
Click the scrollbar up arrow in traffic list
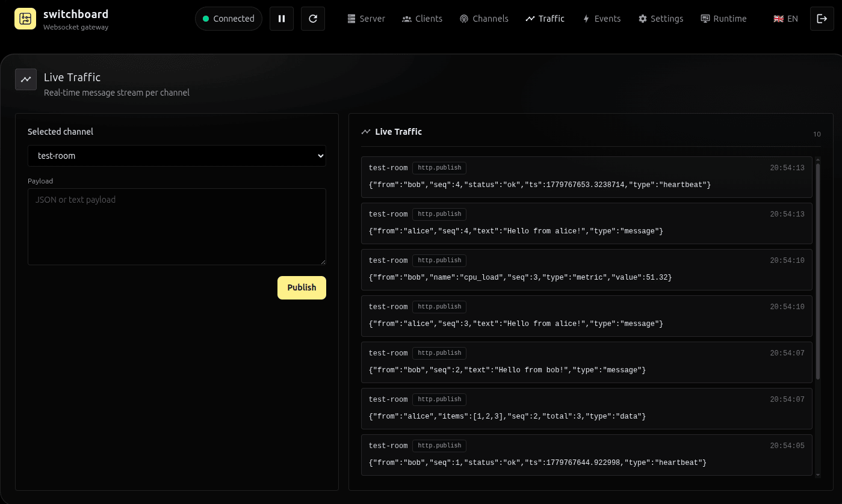tap(817, 160)
